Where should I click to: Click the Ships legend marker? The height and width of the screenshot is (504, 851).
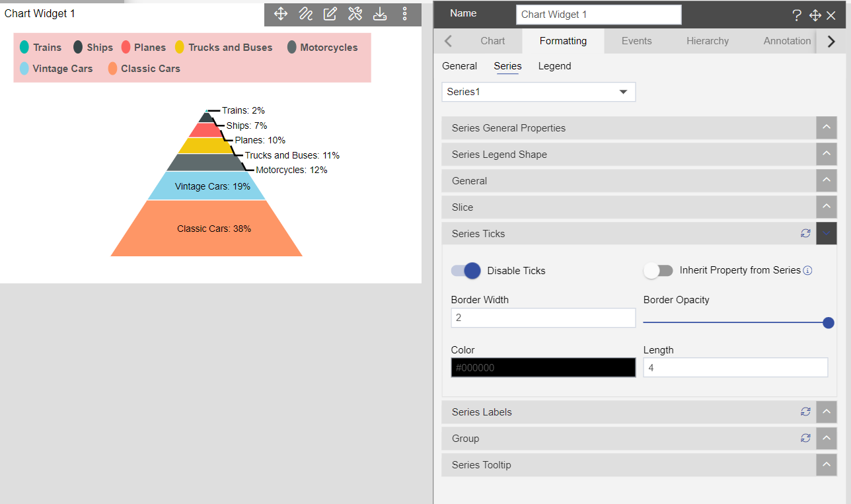(x=78, y=47)
